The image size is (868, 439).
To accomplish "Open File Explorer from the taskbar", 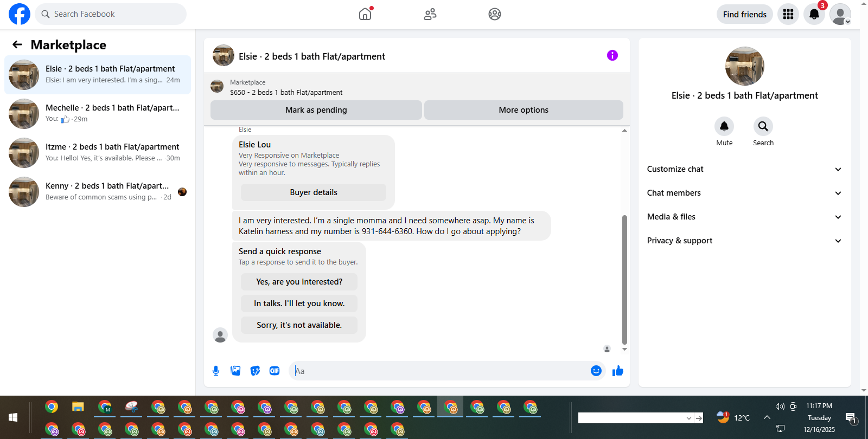I will click(x=78, y=406).
